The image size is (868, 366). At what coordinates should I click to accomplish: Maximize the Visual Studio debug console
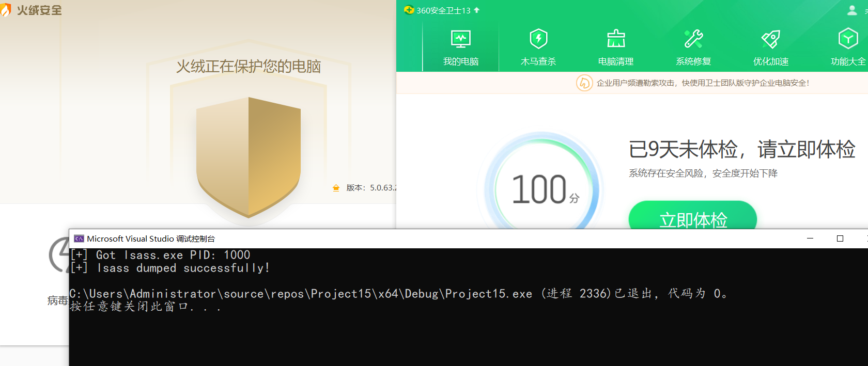(x=840, y=238)
